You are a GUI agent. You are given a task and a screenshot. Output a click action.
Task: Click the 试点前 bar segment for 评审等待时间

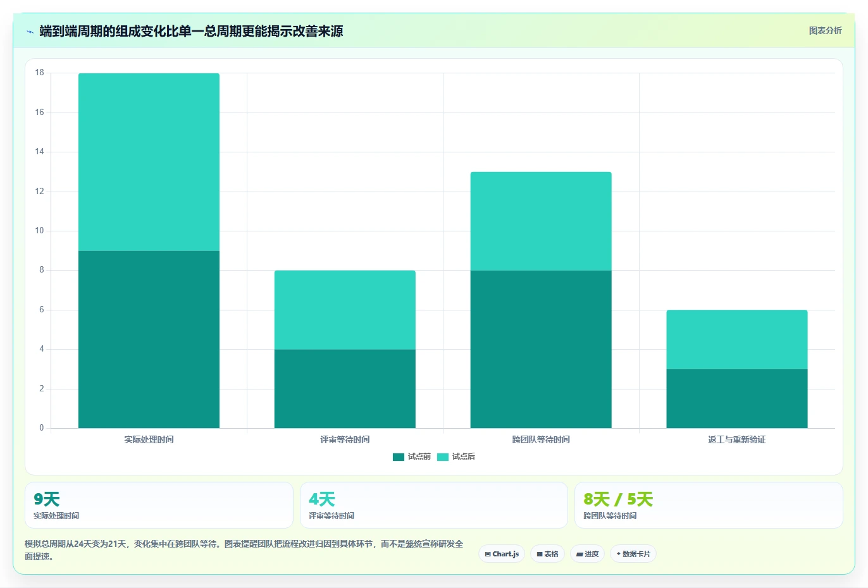coord(345,389)
